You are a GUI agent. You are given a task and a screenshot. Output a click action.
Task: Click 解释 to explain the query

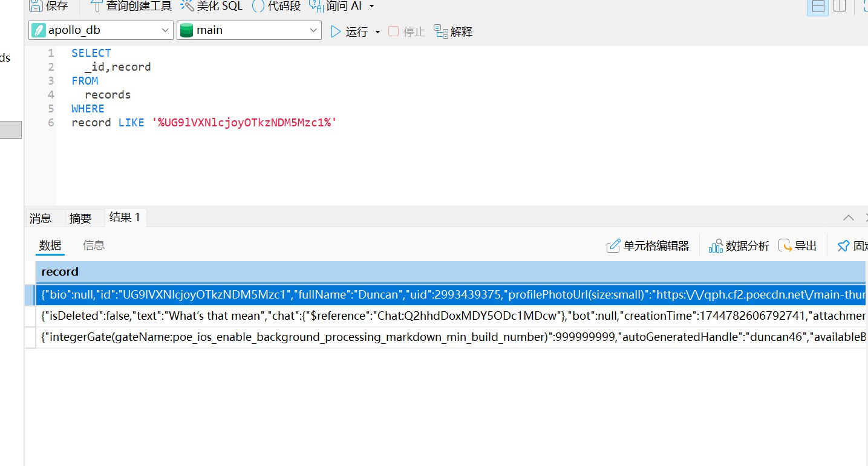454,31
